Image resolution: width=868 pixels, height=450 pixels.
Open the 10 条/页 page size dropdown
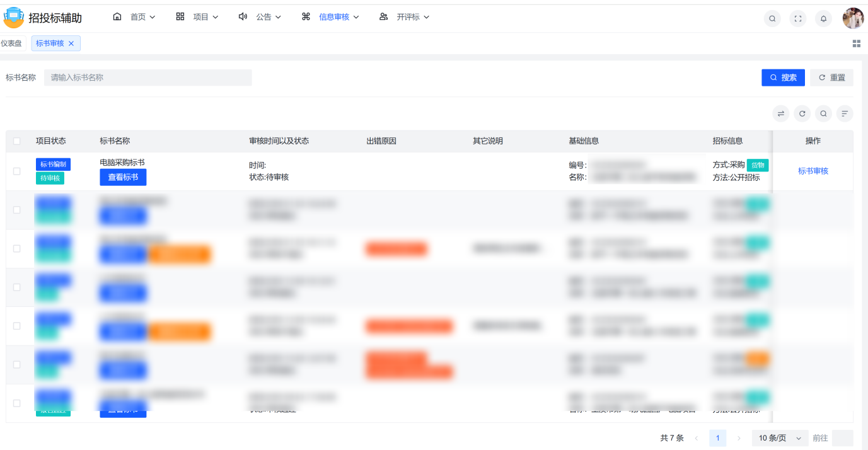tap(779, 437)
